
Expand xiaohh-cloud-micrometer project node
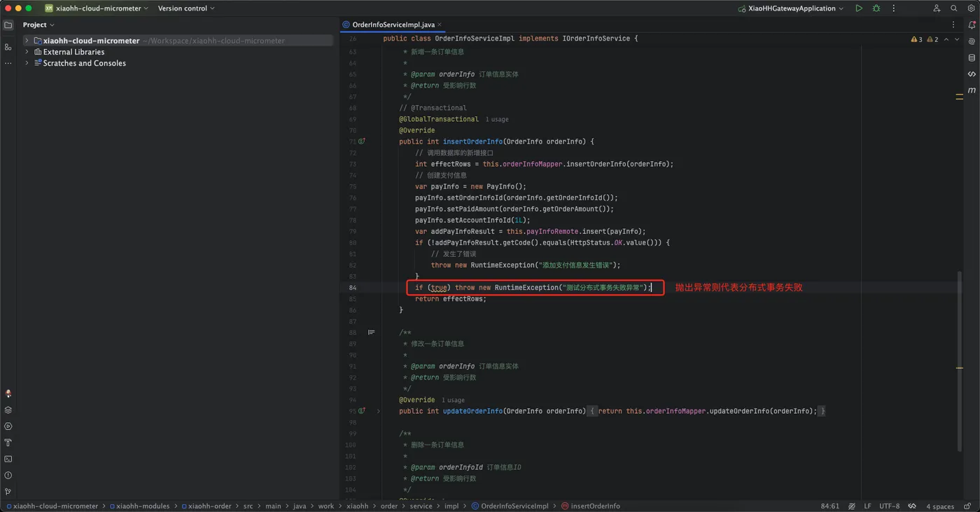(27, 41)
